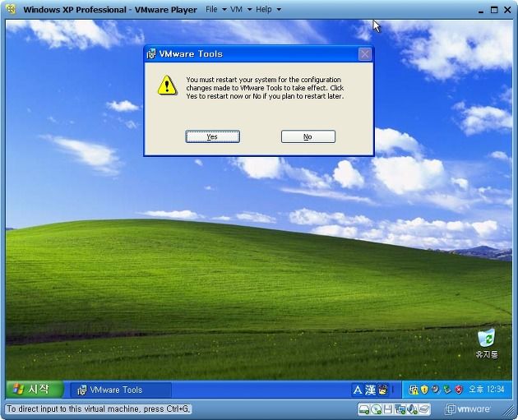The height and width of the screenshot is (420, 518).
Task: Expand the File menu dropdown arrow
Action: tap(224, 10)
